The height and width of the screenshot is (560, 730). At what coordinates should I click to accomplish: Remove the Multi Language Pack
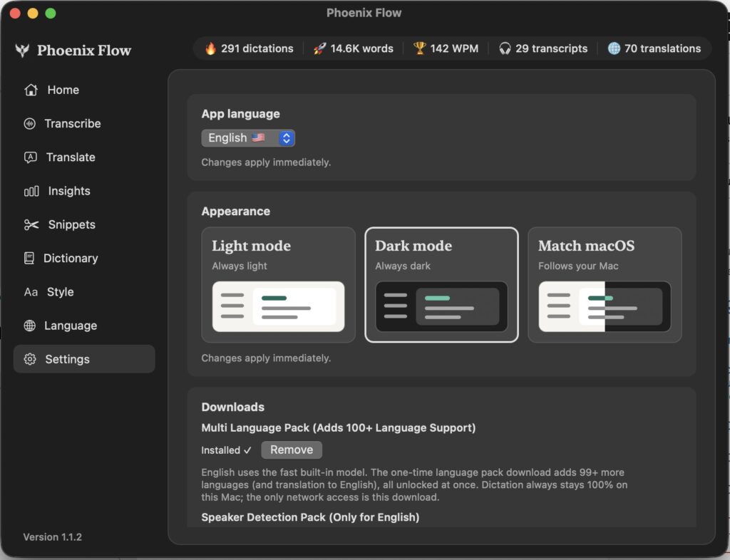tap(292, 450)
